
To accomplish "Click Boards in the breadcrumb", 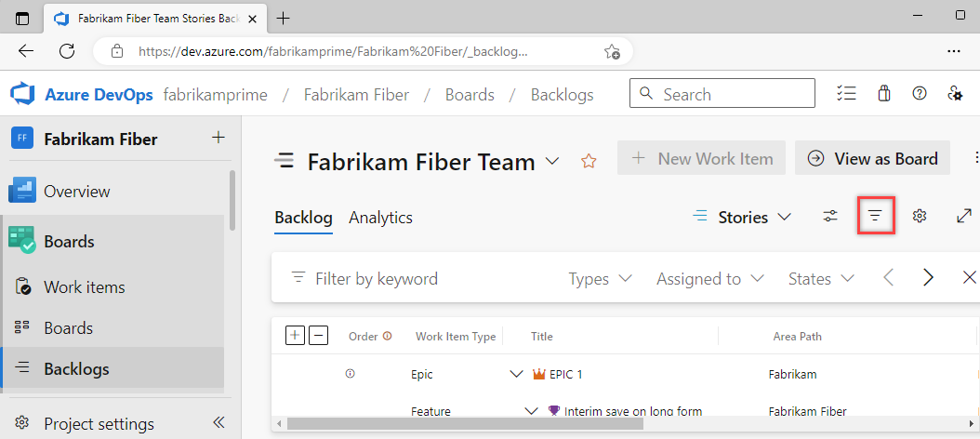I will (x=470, y=95).
